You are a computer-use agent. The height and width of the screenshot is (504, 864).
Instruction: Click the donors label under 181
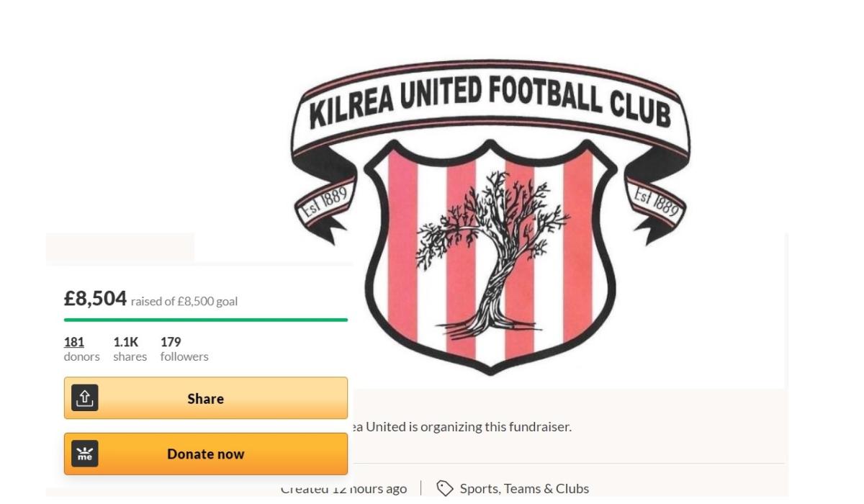(82, 356)
